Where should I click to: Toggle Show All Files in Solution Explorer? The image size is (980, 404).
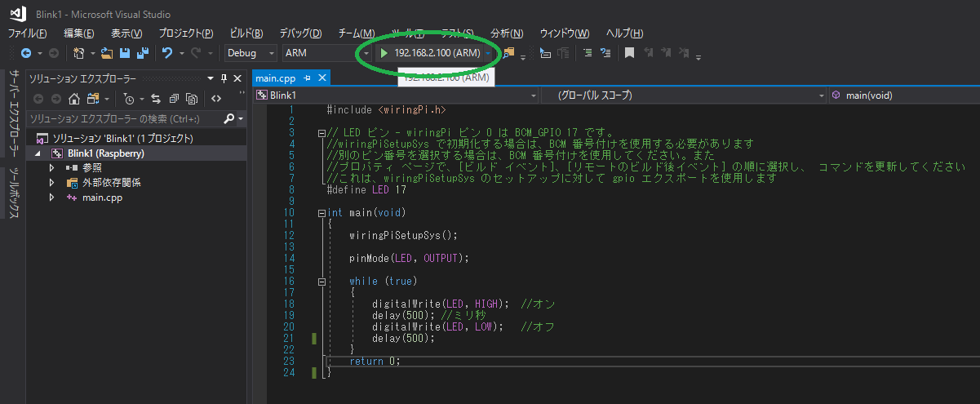(192, 99)
